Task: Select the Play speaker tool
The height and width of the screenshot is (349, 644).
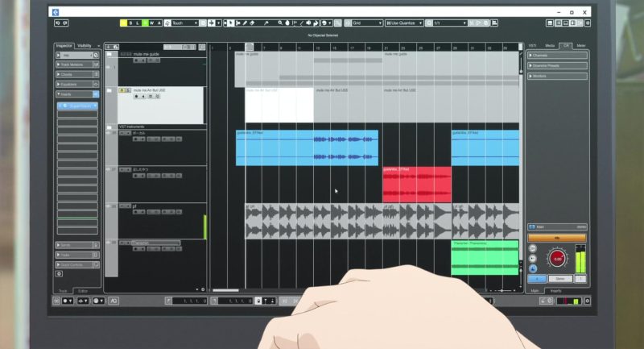Action: point(308,23)
